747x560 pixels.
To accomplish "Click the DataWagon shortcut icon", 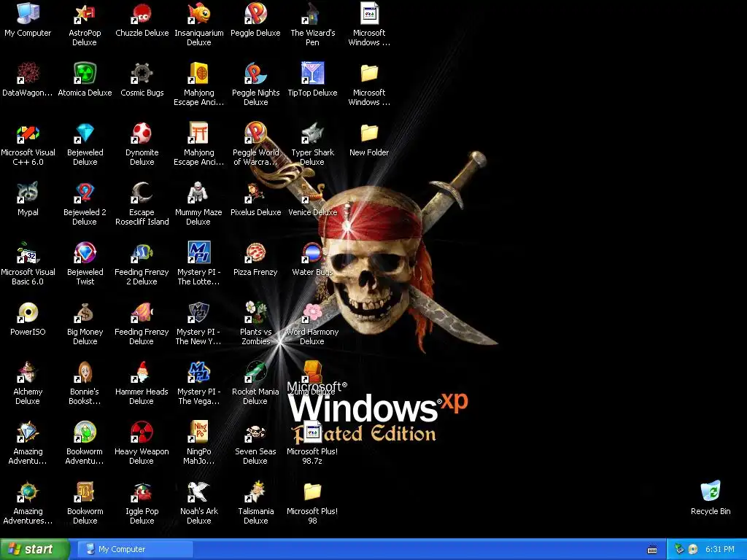I will [28, 74].
